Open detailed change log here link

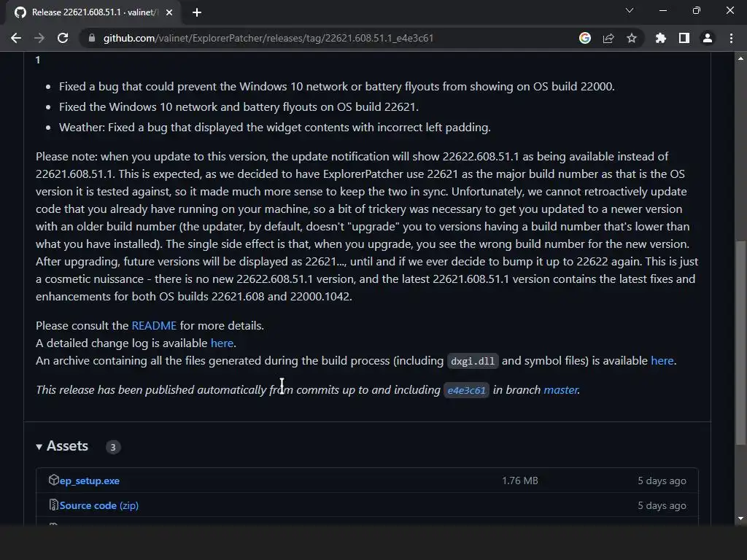point(222,343)
